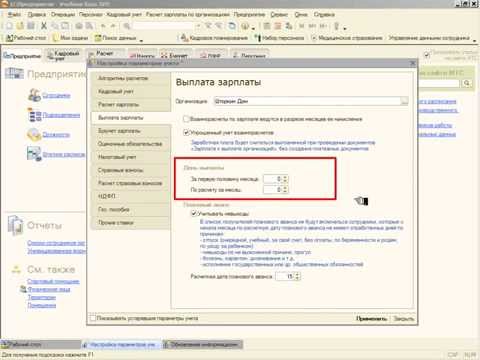The image size is (480, 360).
Task: Open Кадровое планирование from the toolbar
Action: [x=214, y=38]
